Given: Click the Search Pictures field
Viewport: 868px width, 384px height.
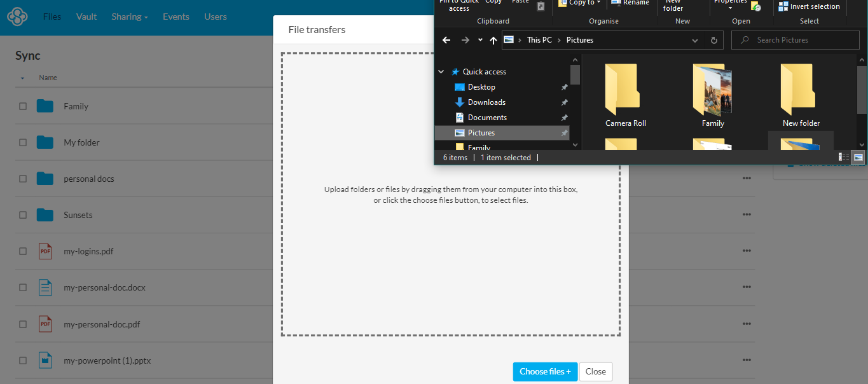Looking at the screenshot, I should 801,40.
